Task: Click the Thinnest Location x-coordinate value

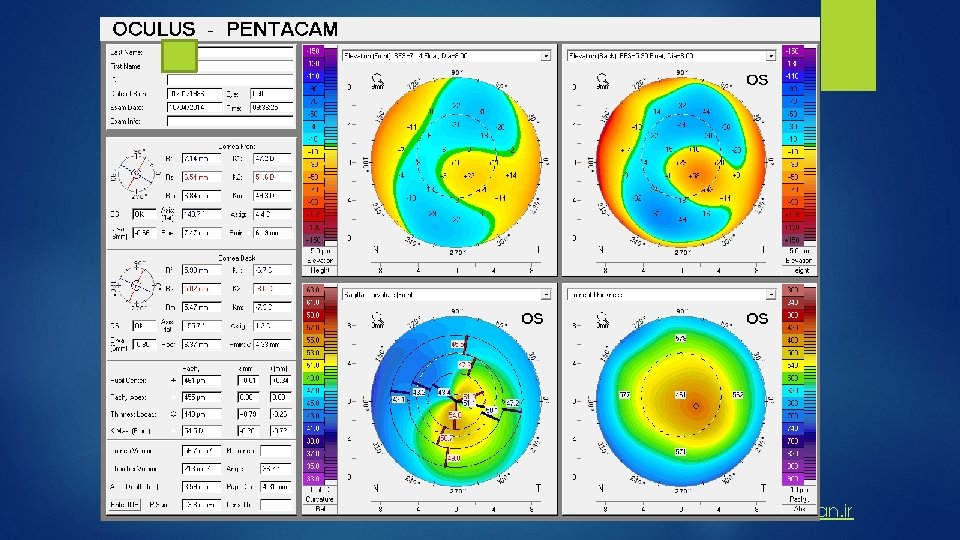Action: (x=248, y=414)
